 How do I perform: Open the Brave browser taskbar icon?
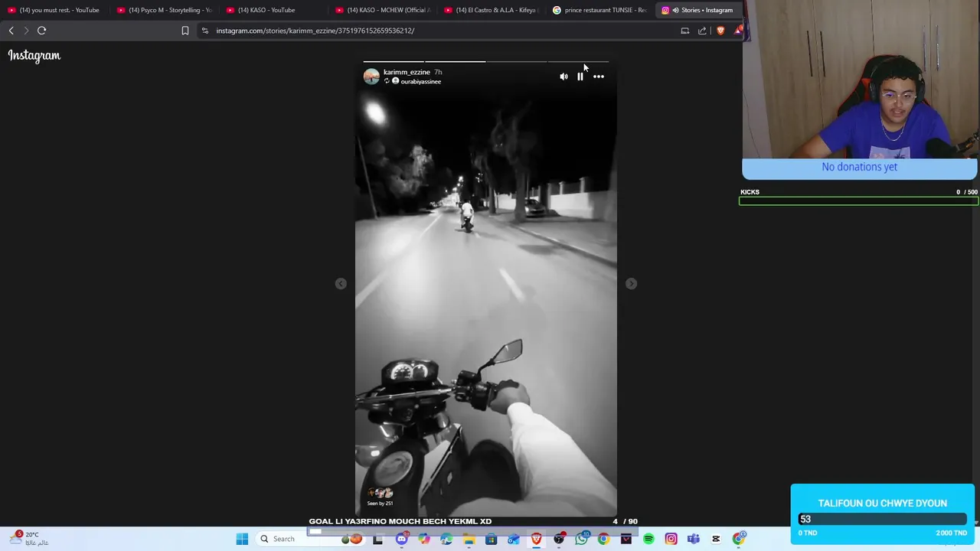click(x=536, y=539)
